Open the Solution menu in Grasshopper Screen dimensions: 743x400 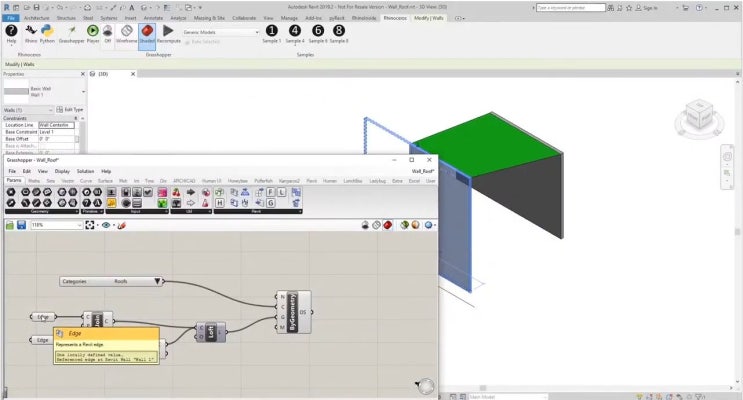click(85, 171)
